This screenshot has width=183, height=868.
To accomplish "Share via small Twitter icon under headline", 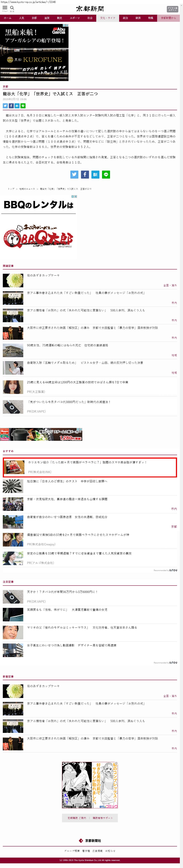I will [5, 106].
